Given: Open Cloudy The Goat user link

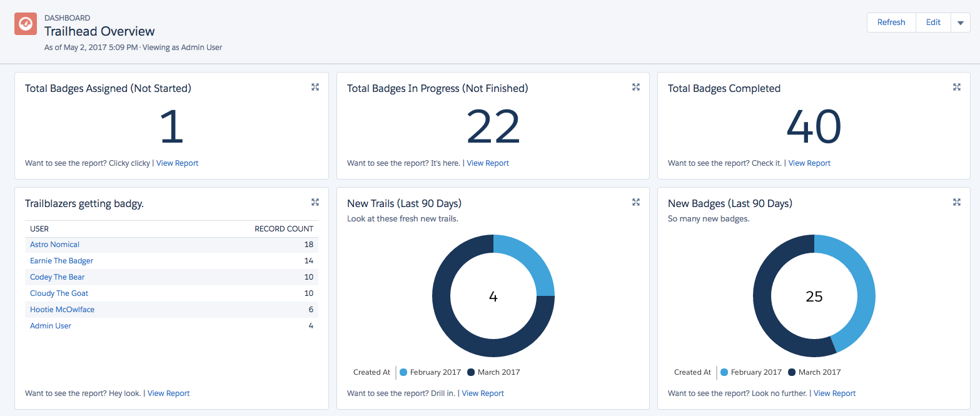Looking at the screenshot, I should coord(59,293).
